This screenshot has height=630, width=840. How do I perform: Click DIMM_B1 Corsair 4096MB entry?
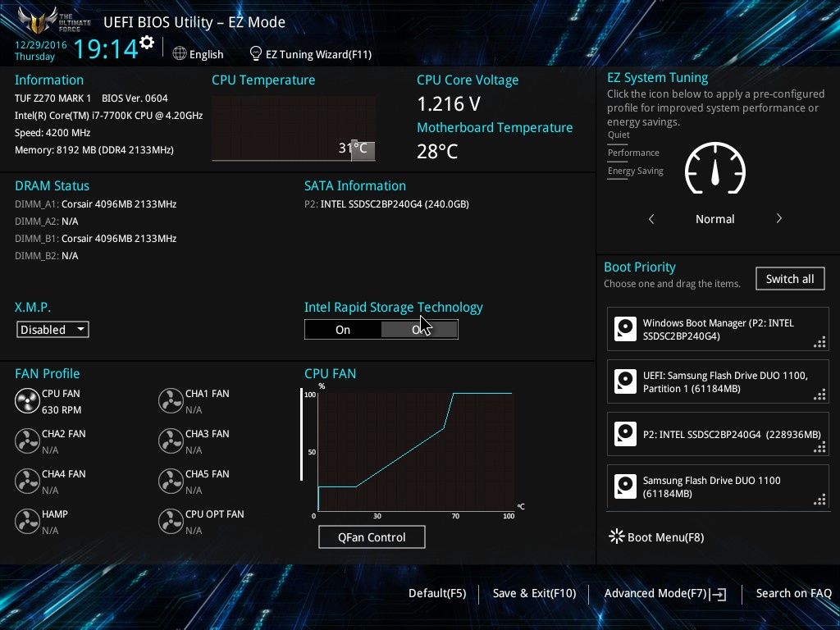[95, 239]
